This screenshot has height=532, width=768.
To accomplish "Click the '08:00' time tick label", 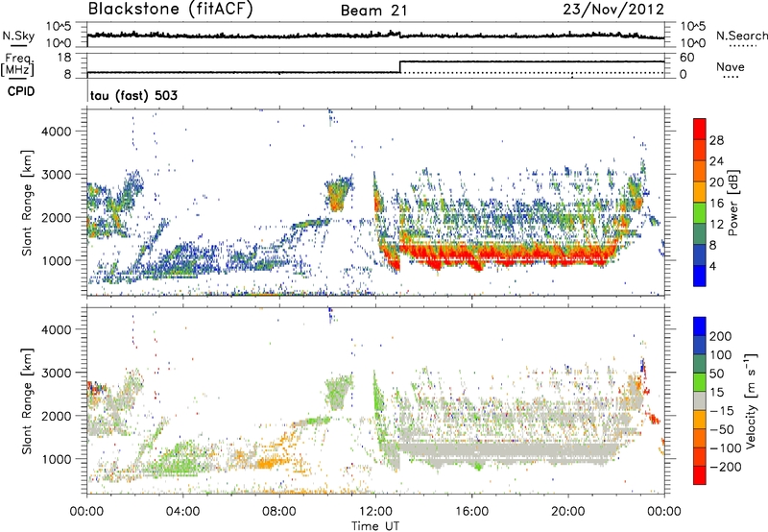I will click(x=279, y=512).
